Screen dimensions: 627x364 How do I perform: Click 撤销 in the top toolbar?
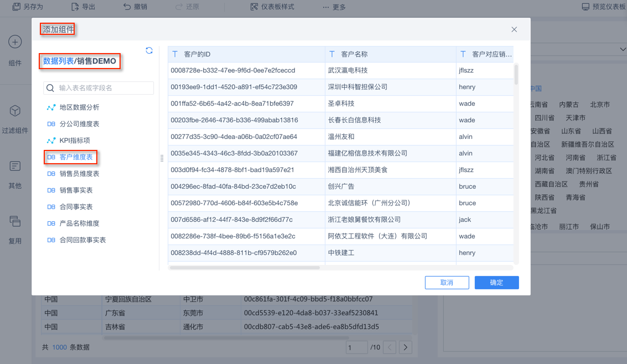tap(135, 7)
